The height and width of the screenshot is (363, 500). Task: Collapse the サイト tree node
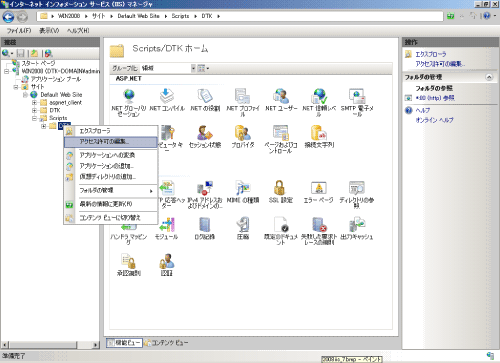point(16,87)
